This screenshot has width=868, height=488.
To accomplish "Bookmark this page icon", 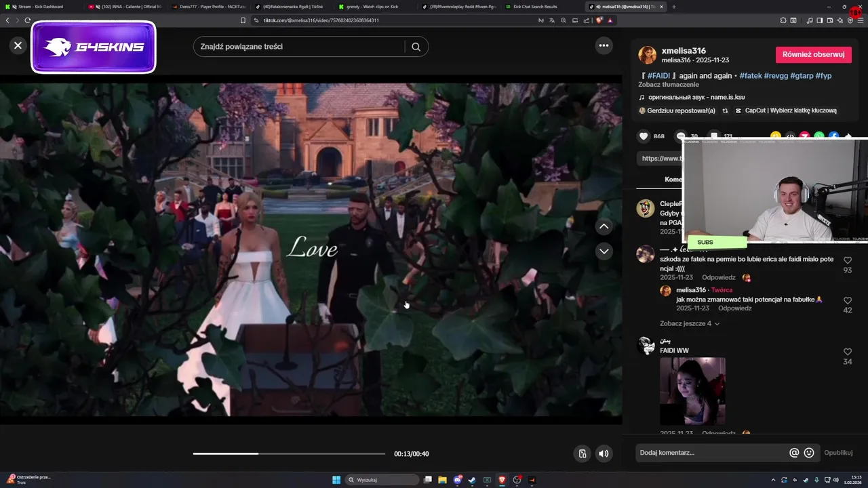I will coord(243,20).
